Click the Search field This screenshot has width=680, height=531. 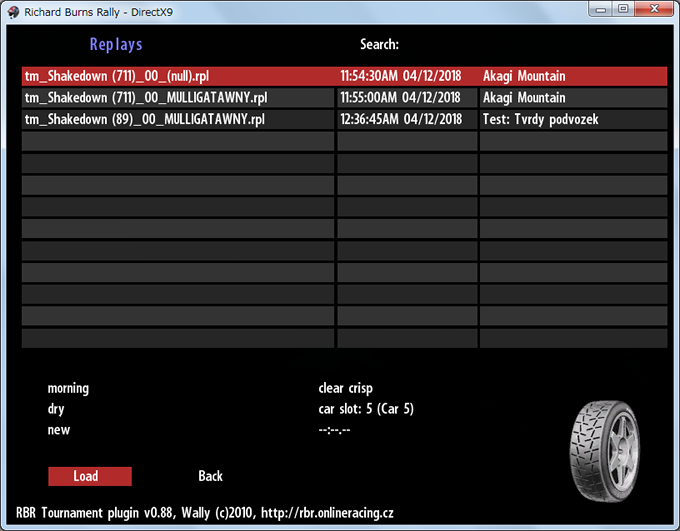(379, 44)
